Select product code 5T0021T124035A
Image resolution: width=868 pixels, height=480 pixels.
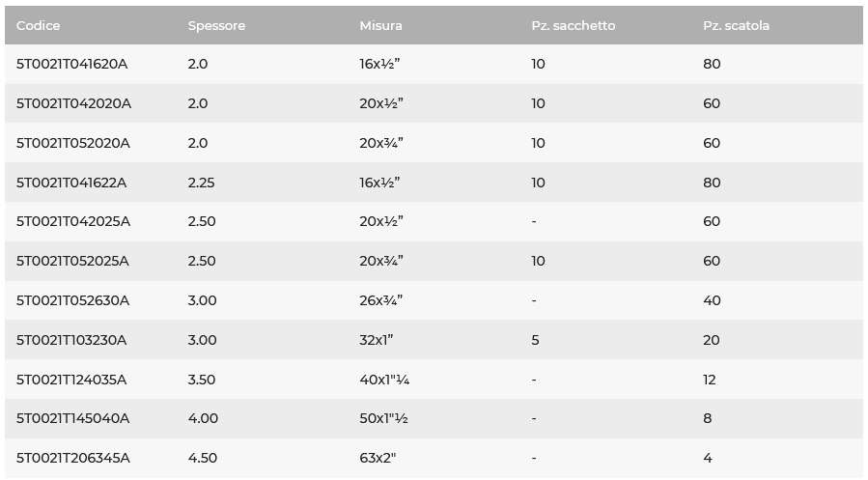click(71, 380)
